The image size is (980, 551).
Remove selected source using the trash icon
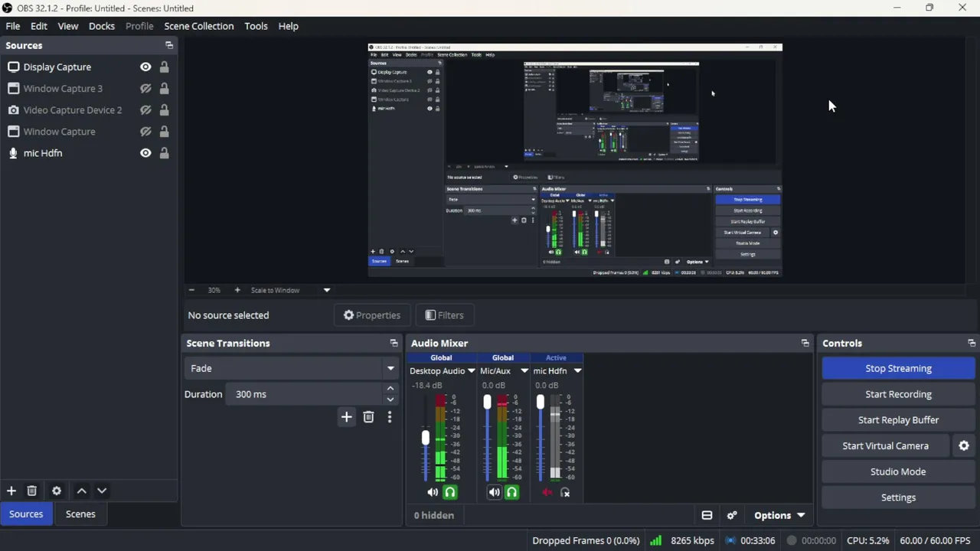point(31,491)
